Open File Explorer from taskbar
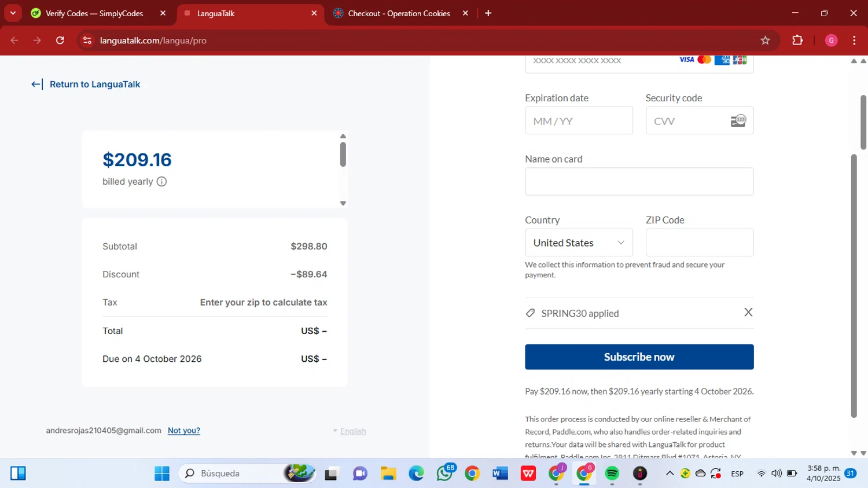Image resolution: width=868 pixels, height=488 pixels. point(388,474)
